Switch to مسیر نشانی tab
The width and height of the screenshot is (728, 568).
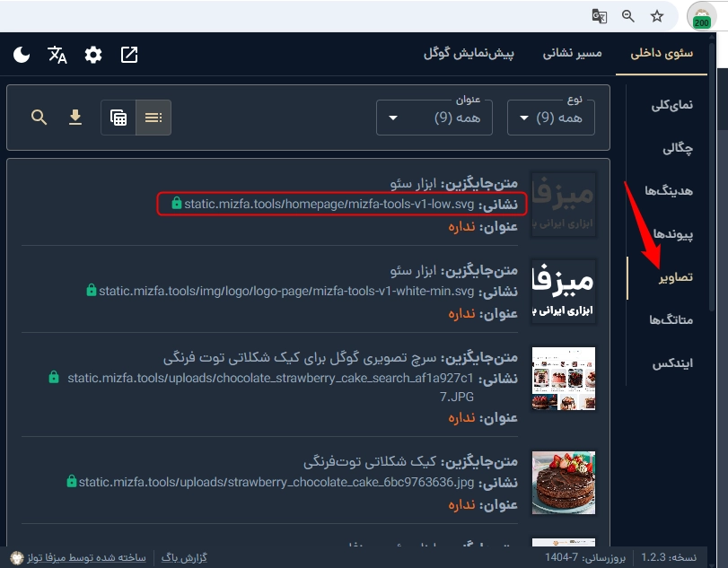[572, 54]
